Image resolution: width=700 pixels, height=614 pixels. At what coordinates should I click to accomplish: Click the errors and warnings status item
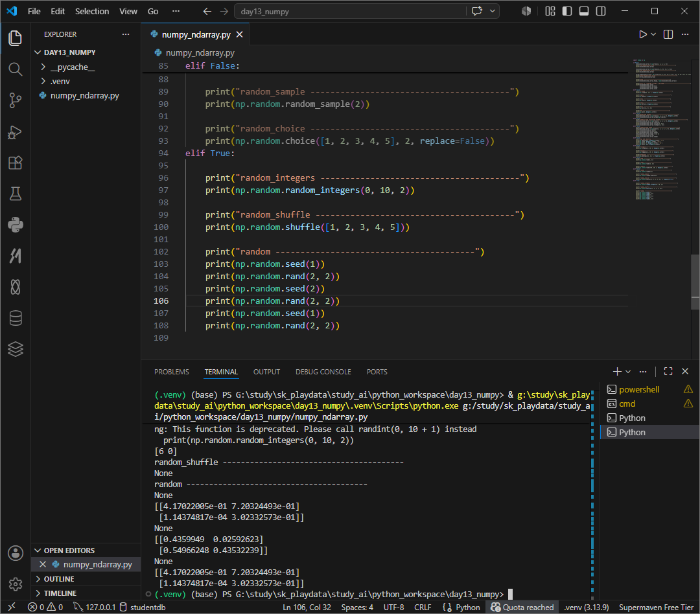pyautogui.click(x=45, y=608)
